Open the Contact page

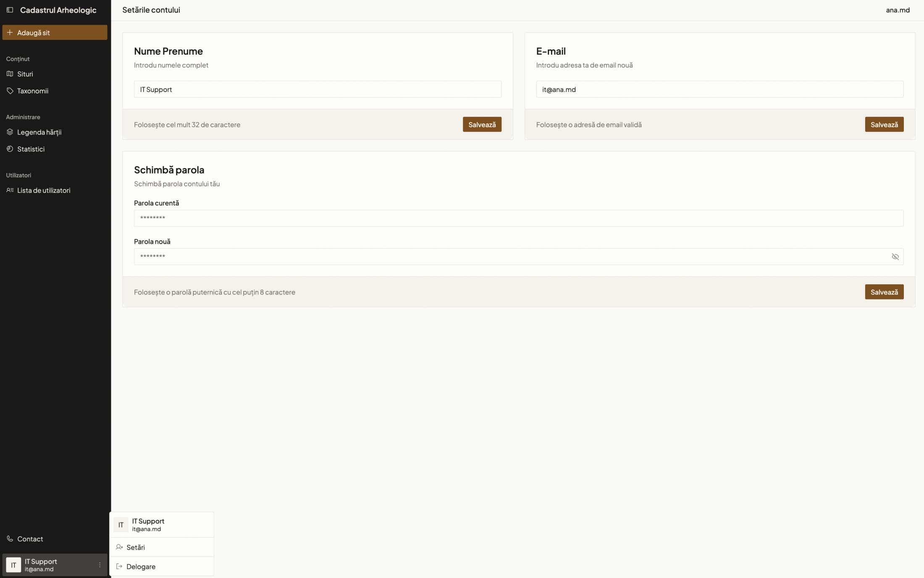[55, 539]
